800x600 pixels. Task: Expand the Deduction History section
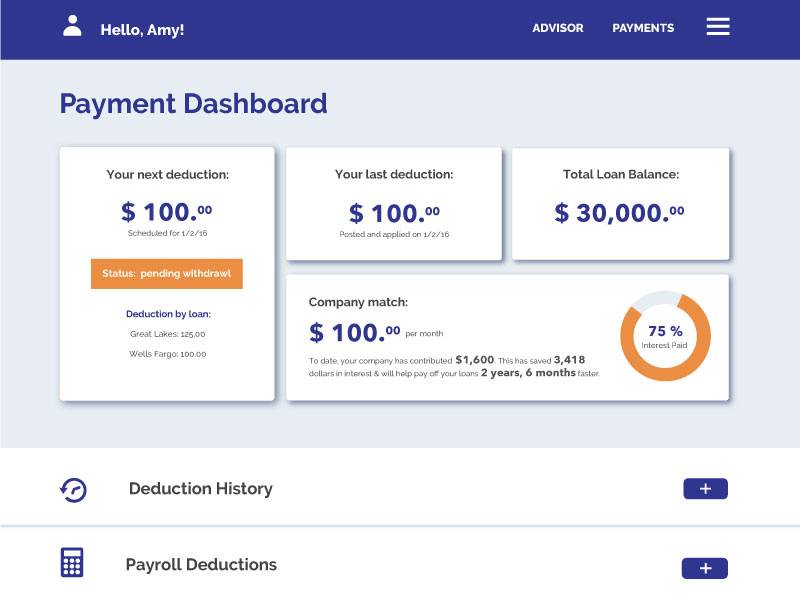coord(705,489)
